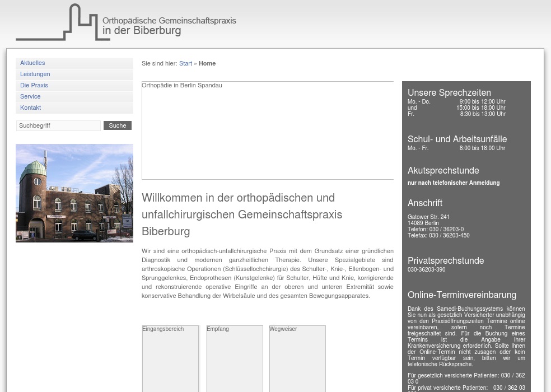
Task: Open the Service page from navigation
Action: point(30,96)
